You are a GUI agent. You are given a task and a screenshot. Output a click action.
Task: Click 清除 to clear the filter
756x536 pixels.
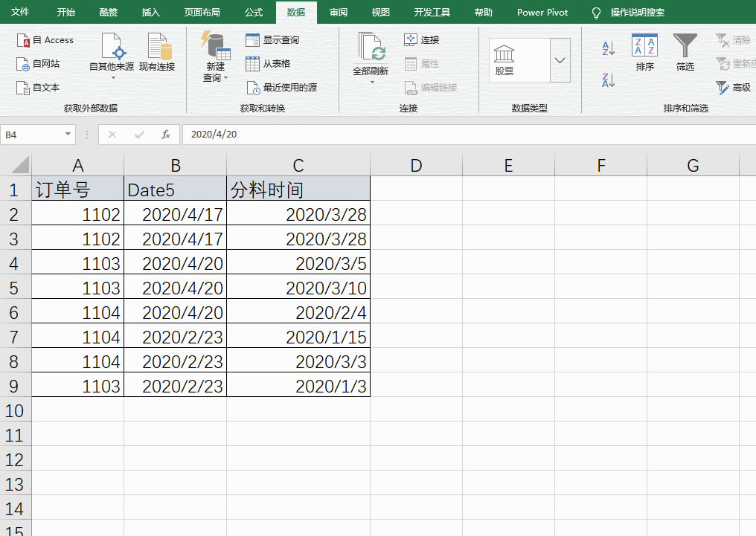pyautogui.click(x=734, y=39)
